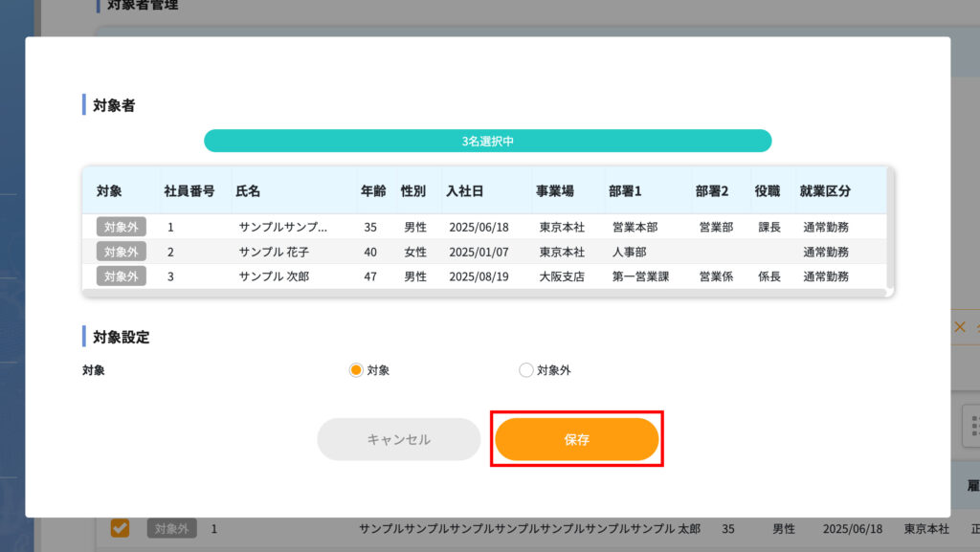The image size is (980, 552).
Task: Click 対象外 badge in employee 1 row
Action: point(121,227)
